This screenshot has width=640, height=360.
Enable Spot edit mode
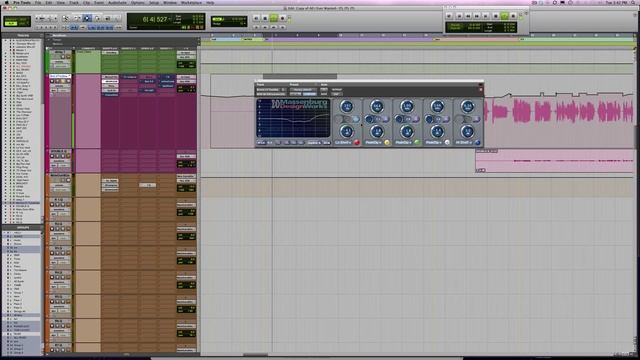click(x=23, y=19)
